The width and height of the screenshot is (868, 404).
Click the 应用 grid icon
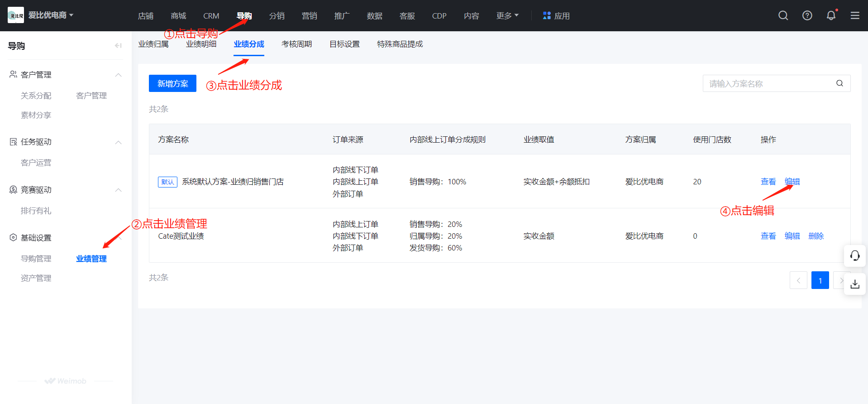click(x=547, y=15)
